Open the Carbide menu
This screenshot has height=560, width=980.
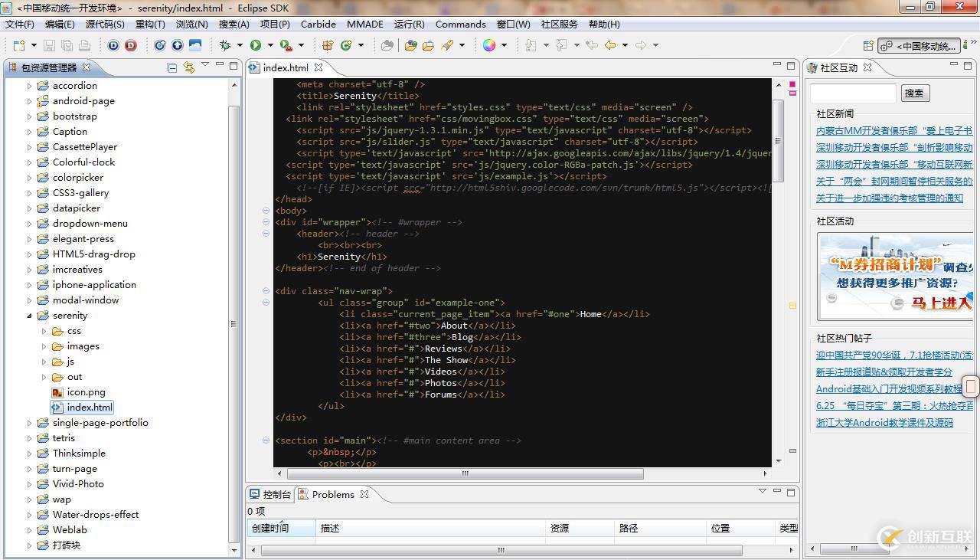(318, 25)
